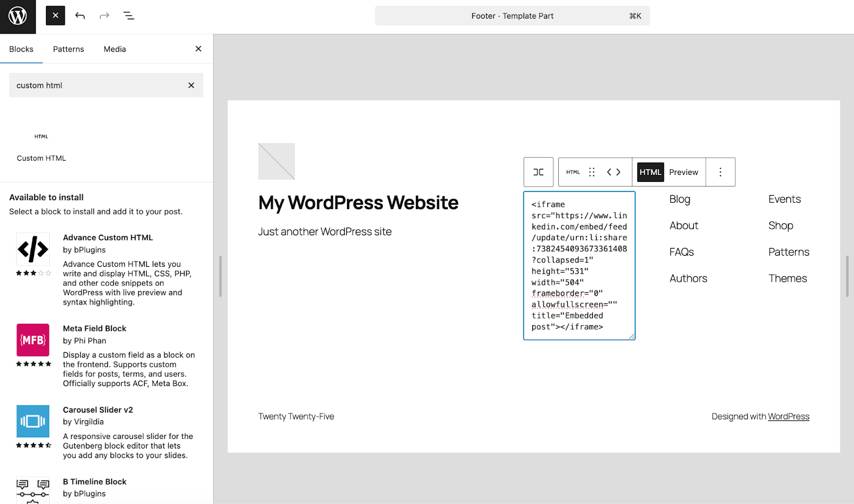Click the WordPress logo icon

pyautogui.click(x=18, y=15)
